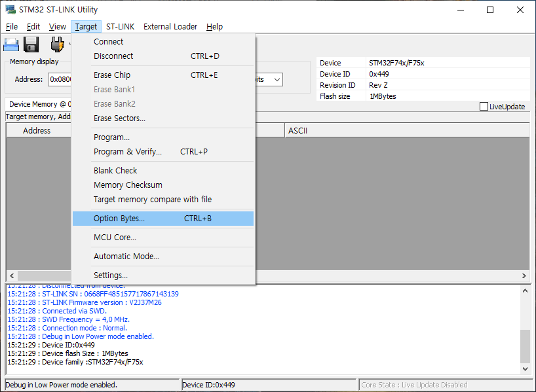
Task: Open the External Loader menu
Action: (170, 27)
